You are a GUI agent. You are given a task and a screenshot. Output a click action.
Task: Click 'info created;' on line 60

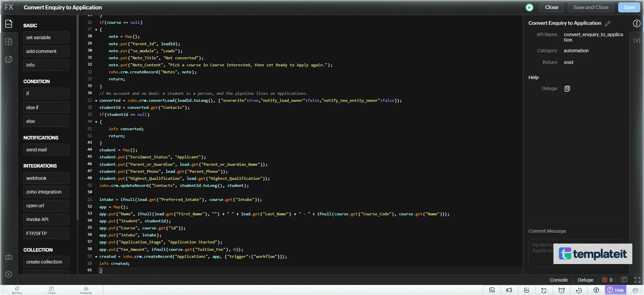pyautogui.click(x=114, y=264)
